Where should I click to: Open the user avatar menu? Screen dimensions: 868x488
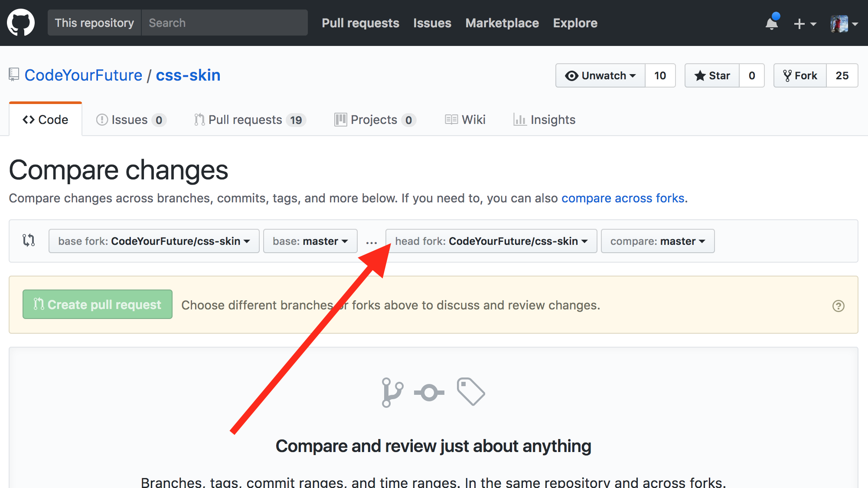(844, 23)
